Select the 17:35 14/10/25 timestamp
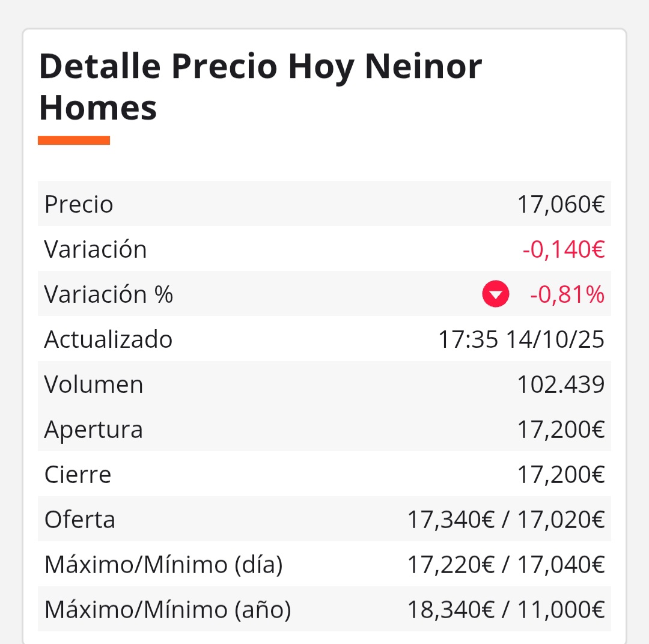 pos(521,339)
